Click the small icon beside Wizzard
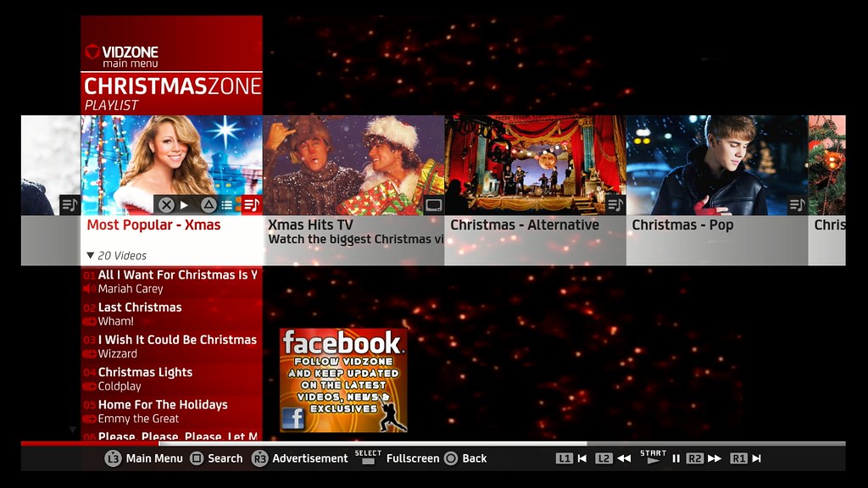 pos(89,354)
